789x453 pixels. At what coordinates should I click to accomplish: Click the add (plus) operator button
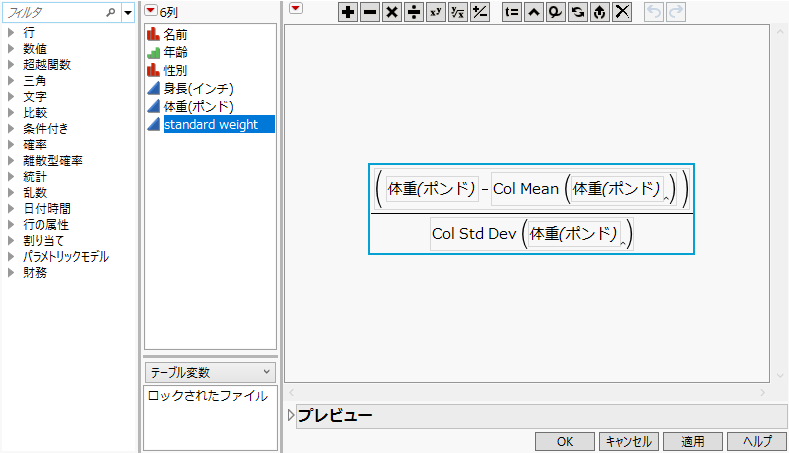pos(348,12)
